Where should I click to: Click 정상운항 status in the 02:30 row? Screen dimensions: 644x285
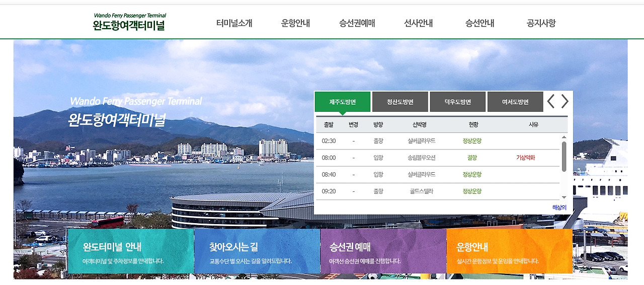click(472, 141)
